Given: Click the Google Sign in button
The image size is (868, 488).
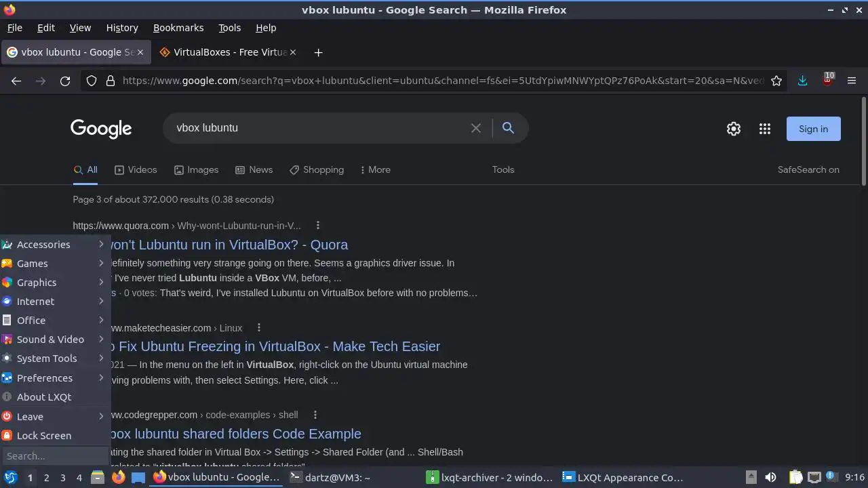Looking at the screenshot, I should click(x=813, y=129).
